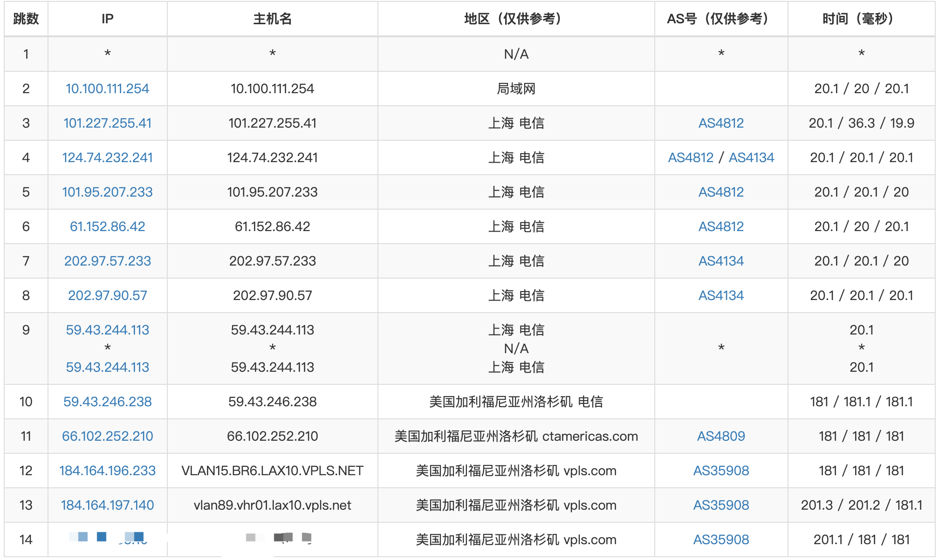Click AS4134 link in hop 7 row

[720, 261]
